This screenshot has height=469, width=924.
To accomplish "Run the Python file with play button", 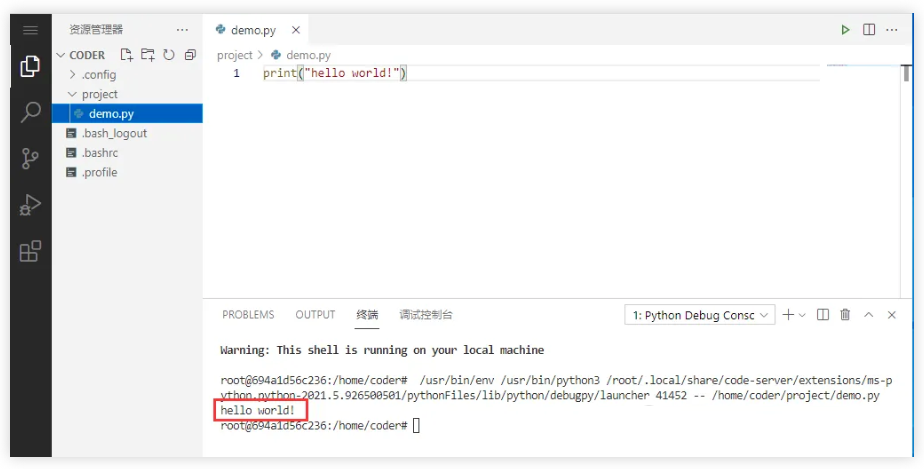I will point(845,30).
